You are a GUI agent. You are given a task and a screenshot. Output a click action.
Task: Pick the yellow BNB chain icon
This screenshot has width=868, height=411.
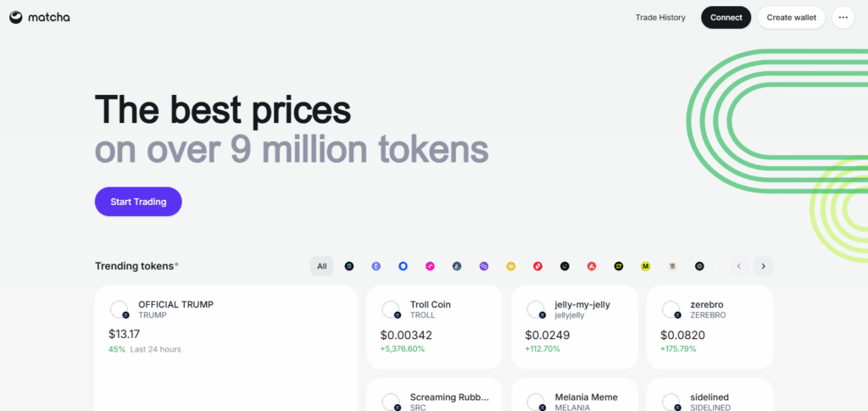click(x=511, y=266)
